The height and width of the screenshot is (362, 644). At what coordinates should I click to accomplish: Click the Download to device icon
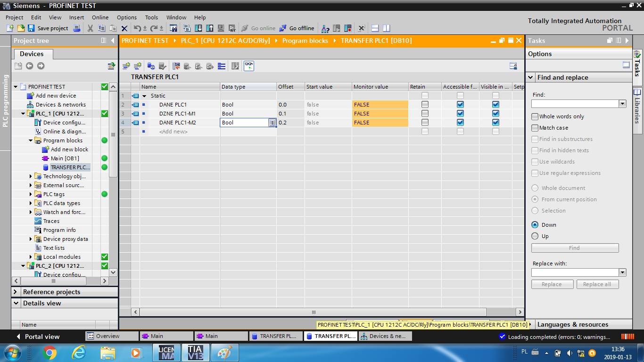coord(198,28)
